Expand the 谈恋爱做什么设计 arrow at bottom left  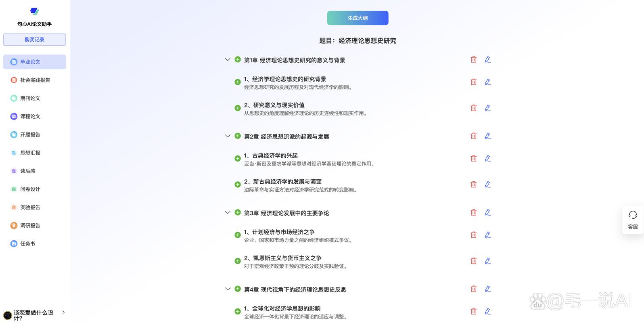[63, 312]
